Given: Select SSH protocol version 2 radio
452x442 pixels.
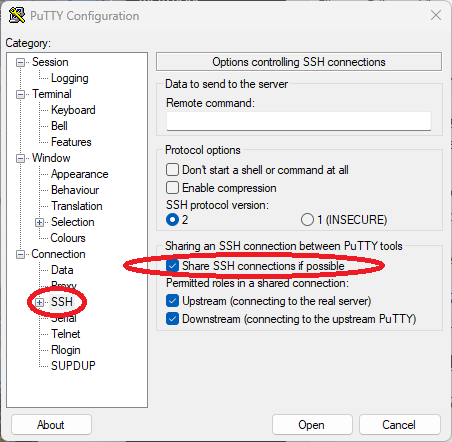Looking at the screenshot, I should [x=172, y=220].
